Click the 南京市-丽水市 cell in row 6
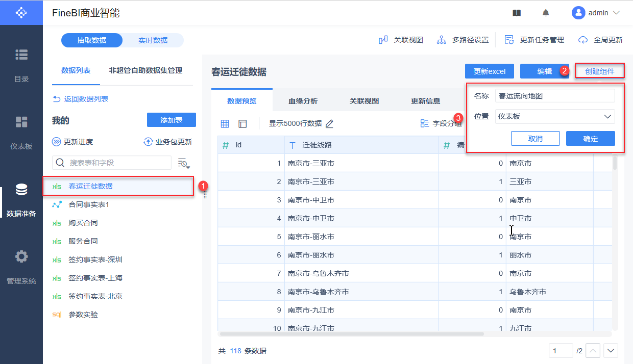This screenshot has height=364, width=633. click(362, 255)
